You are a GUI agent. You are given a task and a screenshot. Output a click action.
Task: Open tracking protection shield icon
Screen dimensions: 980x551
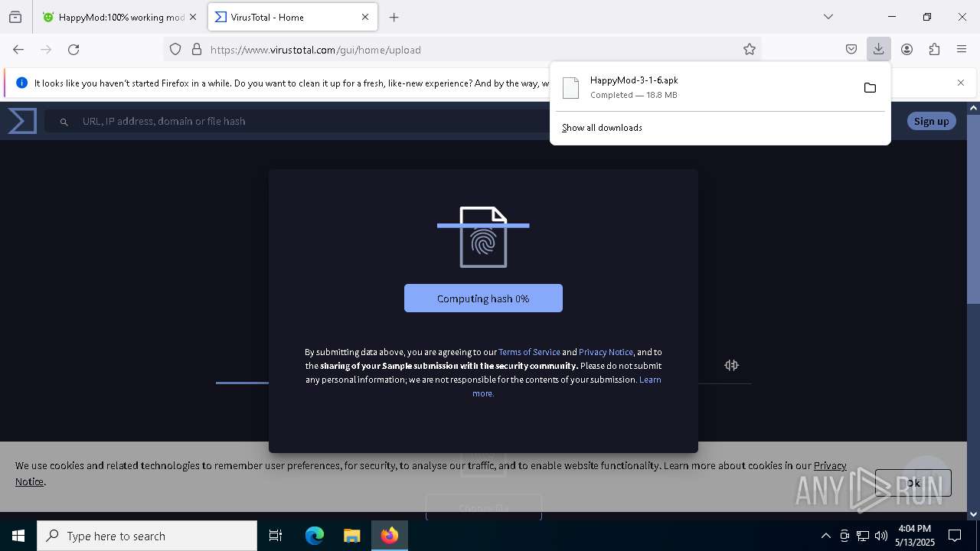click(175, 49)
